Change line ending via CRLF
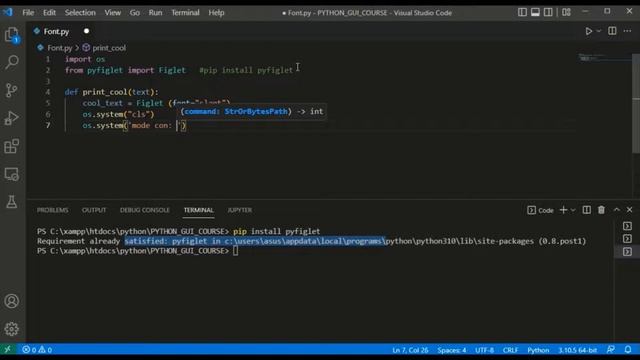 coord(510,350)
